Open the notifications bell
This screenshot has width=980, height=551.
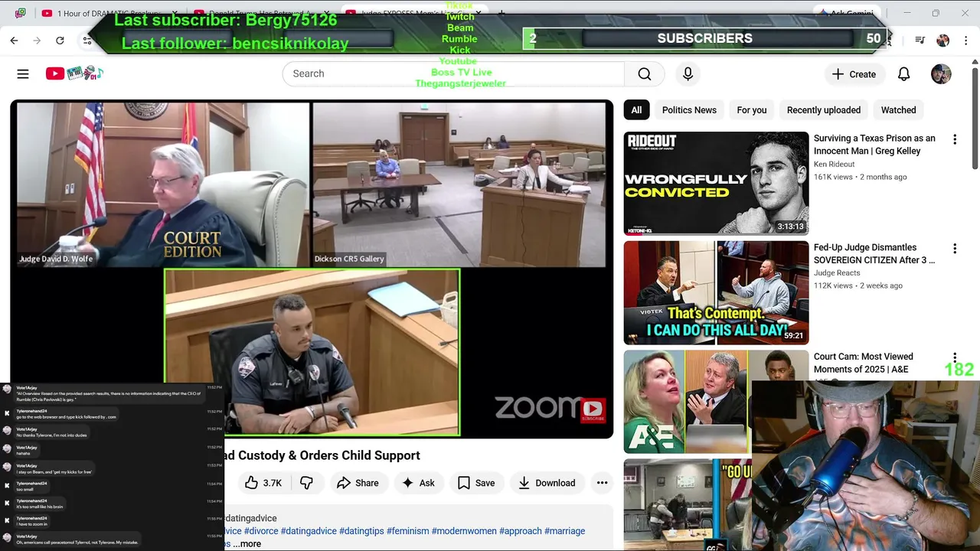pos(903,74)
